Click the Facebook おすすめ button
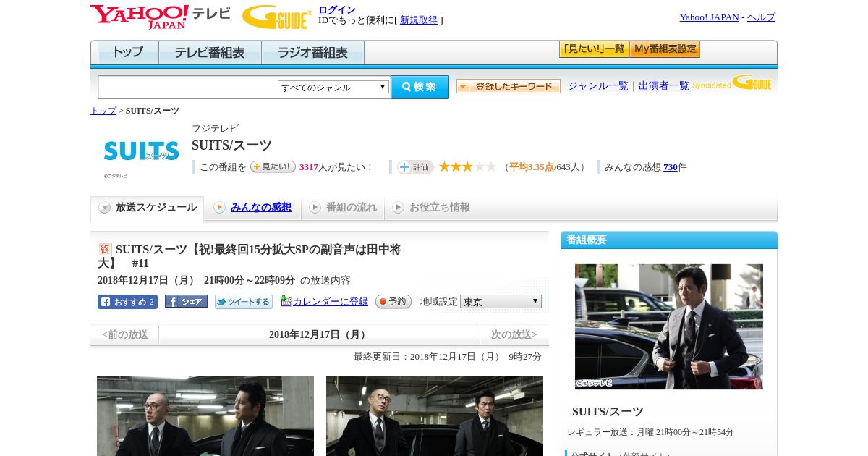The width and height of the screenshot is (868, 456). (127, 302)
